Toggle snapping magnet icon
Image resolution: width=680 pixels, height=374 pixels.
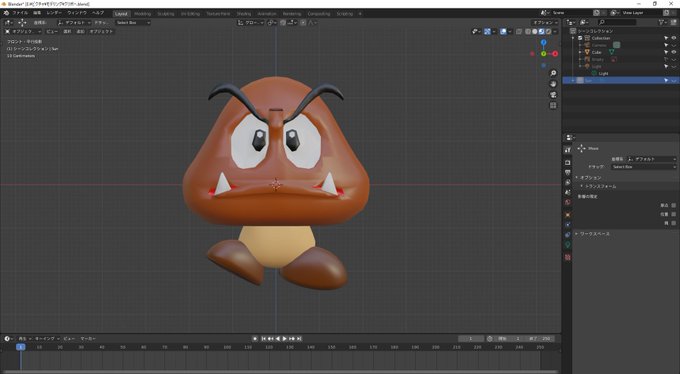coord(283,23)
